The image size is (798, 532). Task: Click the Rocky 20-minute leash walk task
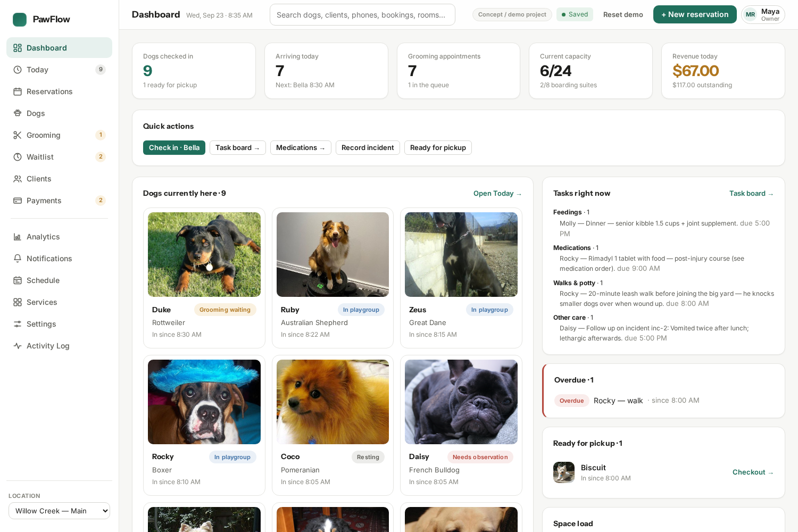[x=667, y=298]
